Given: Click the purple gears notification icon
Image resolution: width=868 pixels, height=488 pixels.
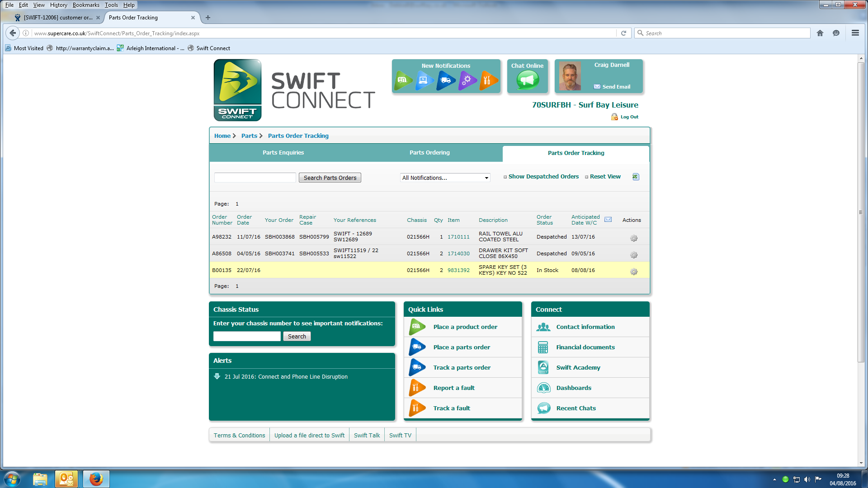Looking at the screenshot, I should 467,80.
